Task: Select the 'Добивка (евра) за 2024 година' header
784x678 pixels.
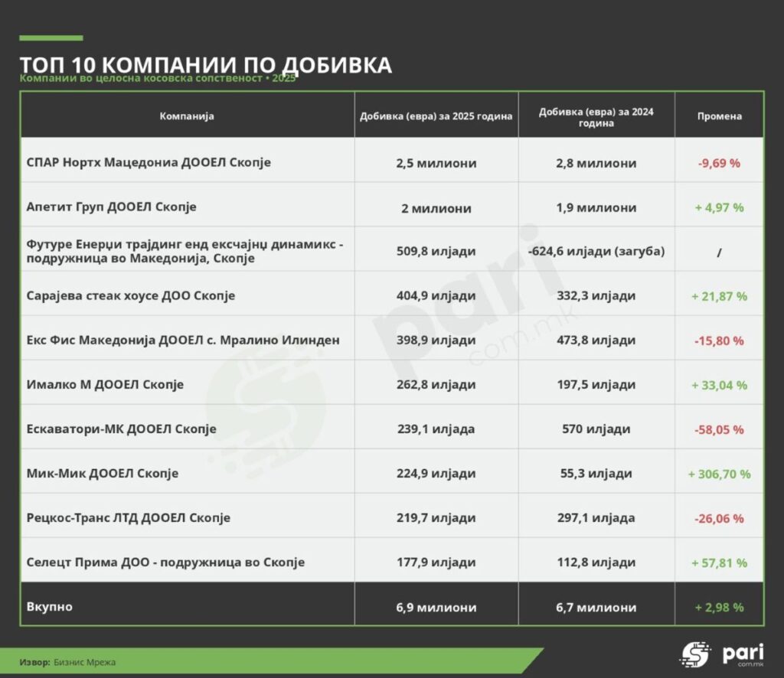Action: click(x=596, y=117)
